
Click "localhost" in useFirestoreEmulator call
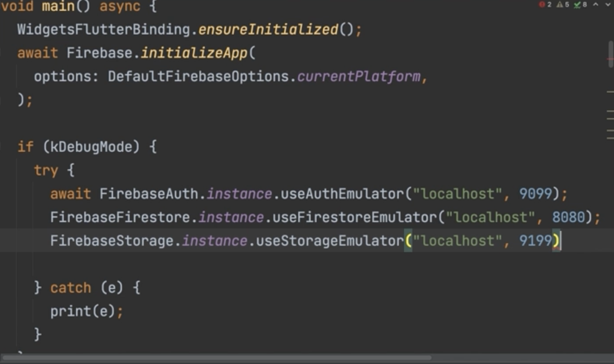490,218
